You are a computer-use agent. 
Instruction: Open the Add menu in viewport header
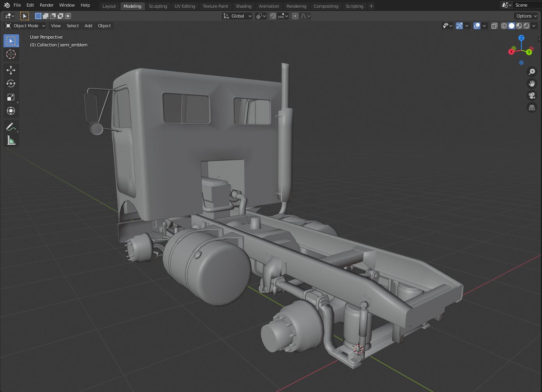[89, 26]
